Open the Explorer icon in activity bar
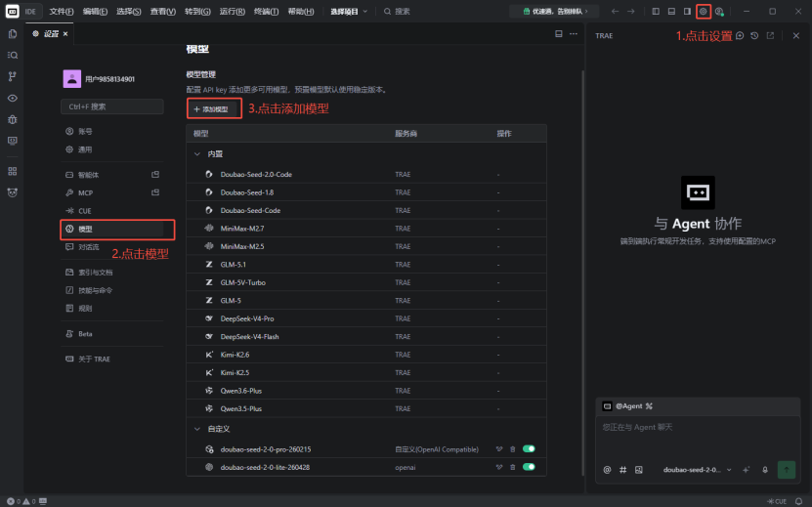 click(x=13, y=34)
